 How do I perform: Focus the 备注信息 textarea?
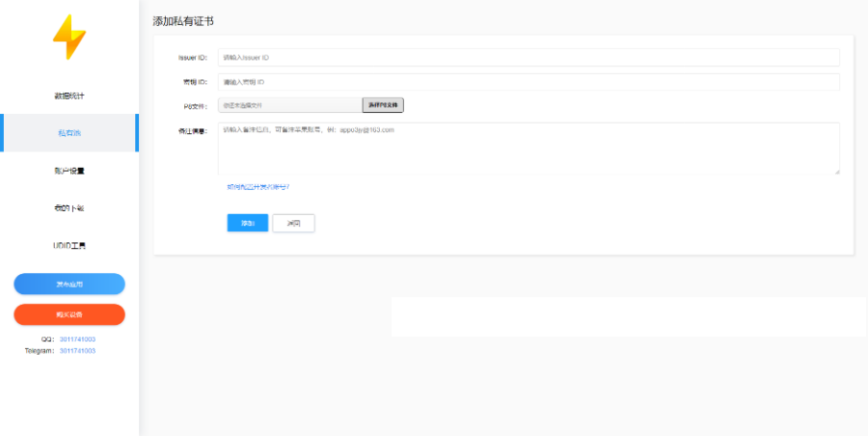529,149
